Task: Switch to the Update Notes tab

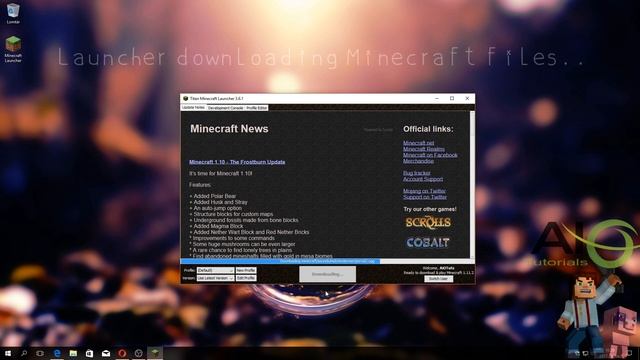Action: (x=193, y=107)
